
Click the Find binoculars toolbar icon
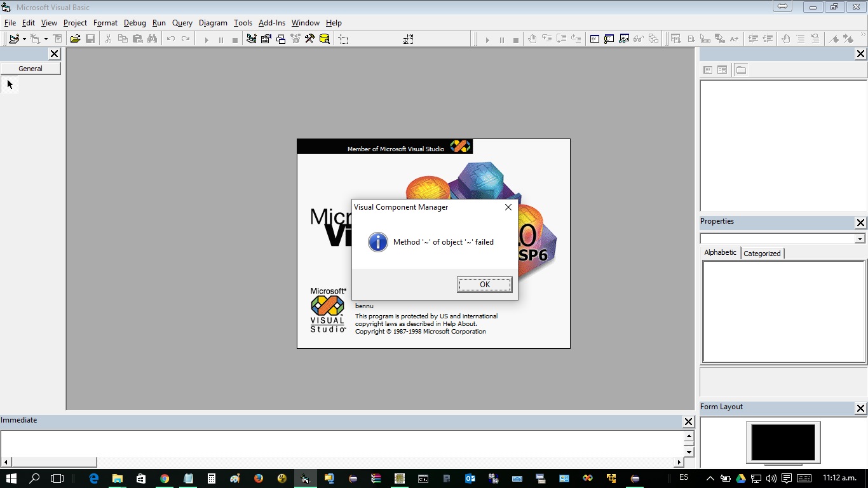(151, 38)
